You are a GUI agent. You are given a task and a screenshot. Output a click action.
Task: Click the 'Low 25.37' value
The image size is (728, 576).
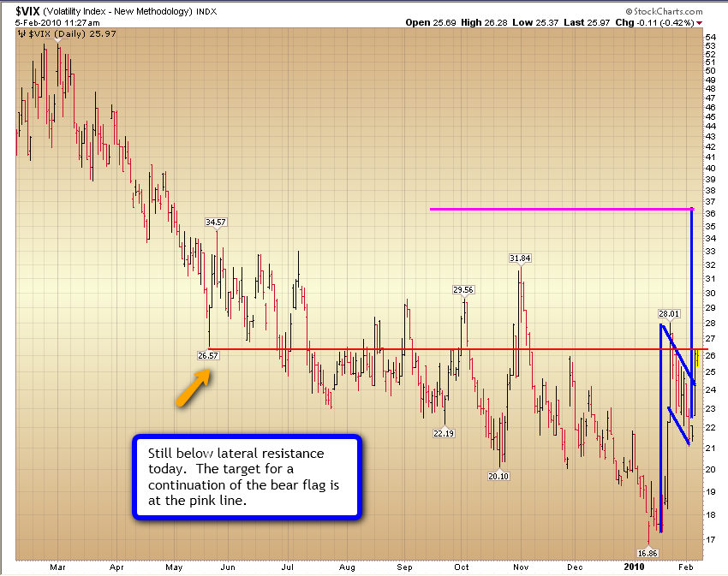[x=535, y=22]
